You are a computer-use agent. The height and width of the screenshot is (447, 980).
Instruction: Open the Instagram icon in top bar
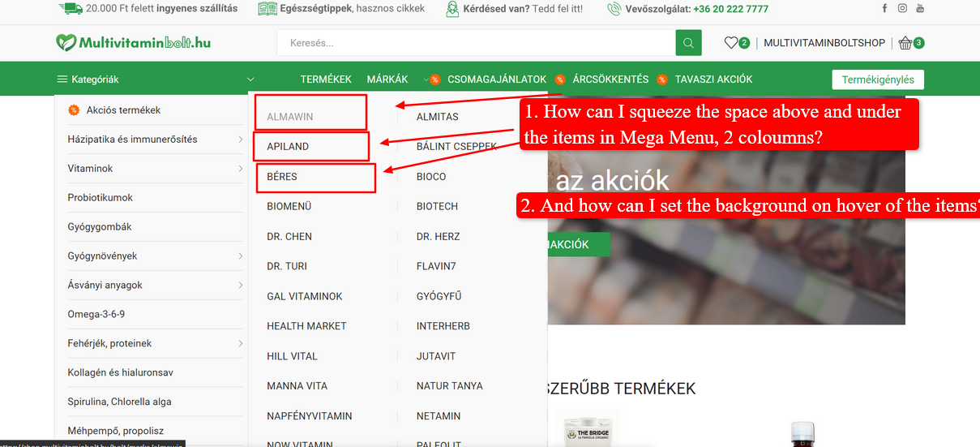tap(902, 8)
